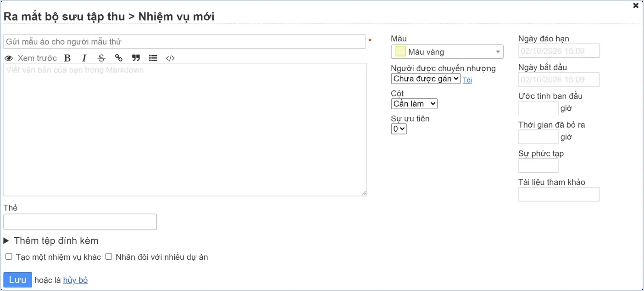Enable Tạo một nhiệm vụ khác checkbox
644x291 pixels.
tap(9, 257)
